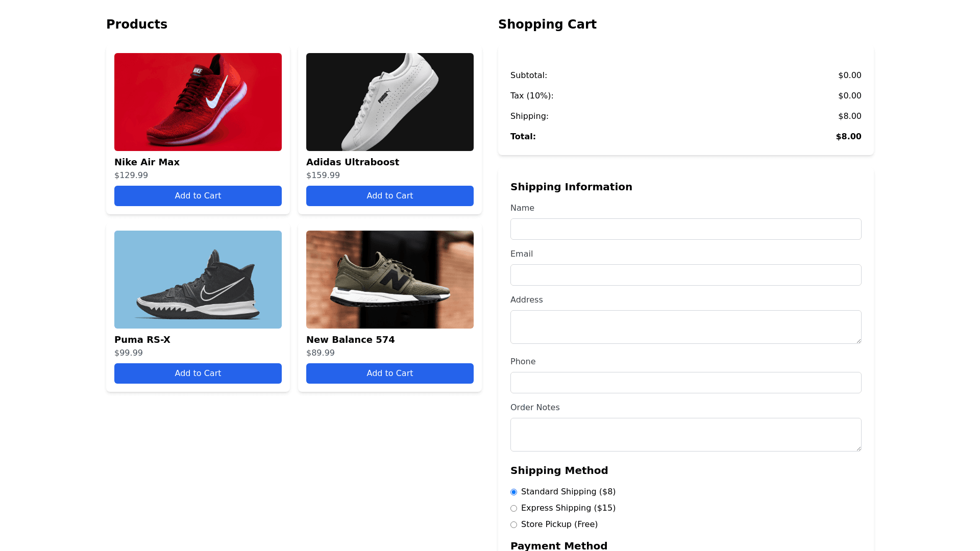Viewport: 980px width, 551px height.
Task: Add Adidas Ultraboost to cart
Action: point(389,196)
